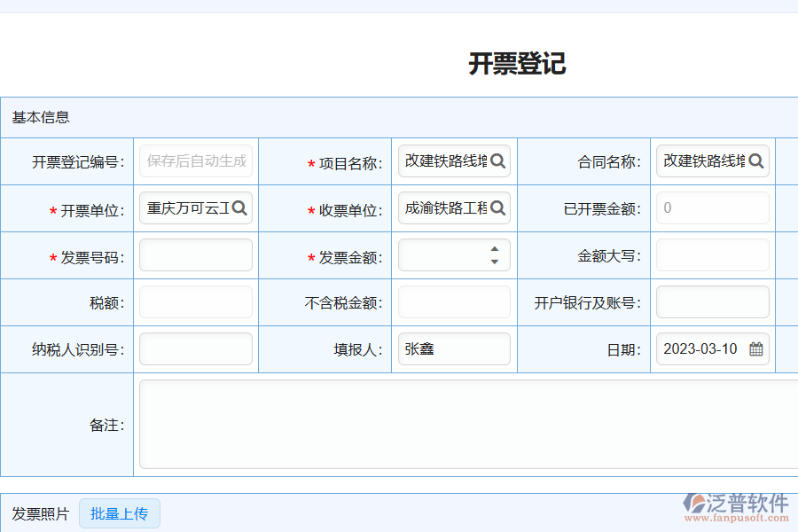
Task: Click inside the 发票号码 input field
Action: (195, 254)
